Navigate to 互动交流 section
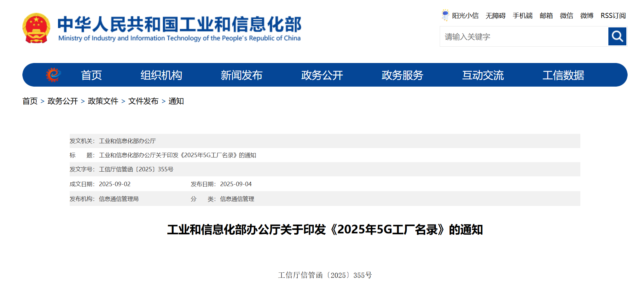 tap(483, 75)
